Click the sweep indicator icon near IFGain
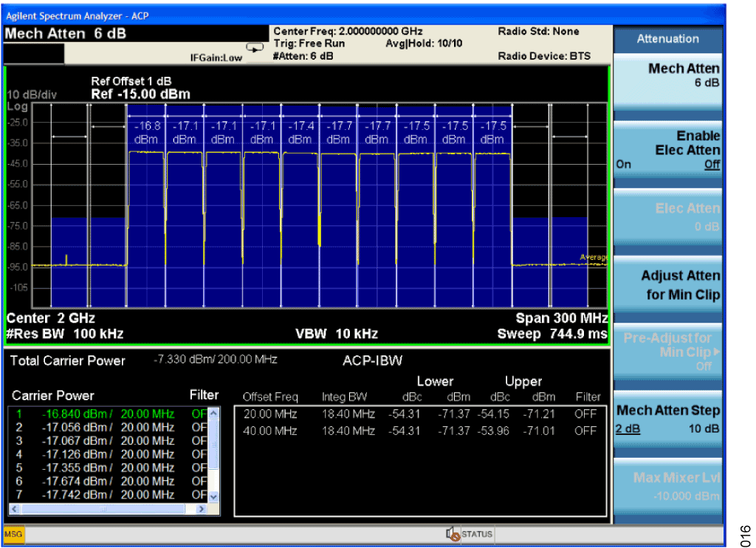 (255, 47)
